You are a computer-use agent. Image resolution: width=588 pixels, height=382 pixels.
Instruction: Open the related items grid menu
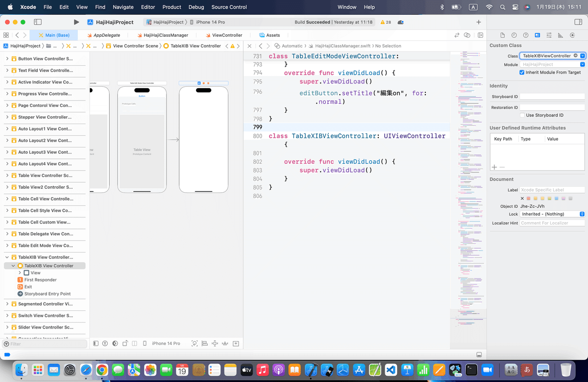(x=6, y=35)
